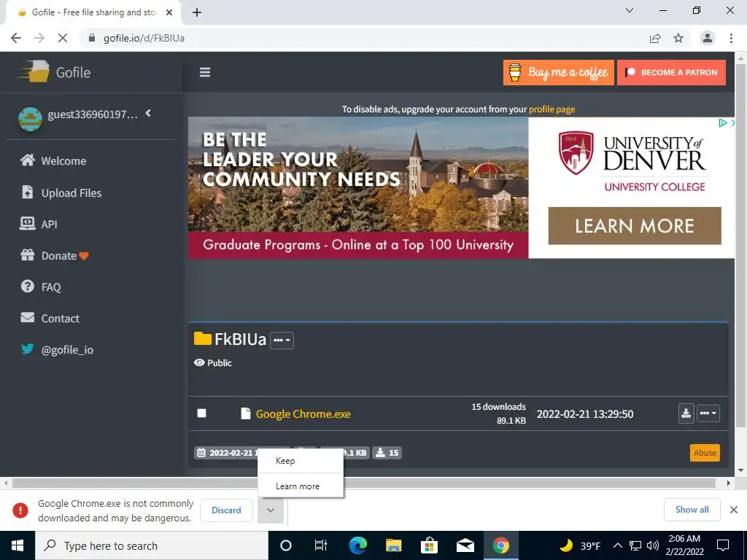Close the downloads bar
747x560 pixels.
point(734,510)
